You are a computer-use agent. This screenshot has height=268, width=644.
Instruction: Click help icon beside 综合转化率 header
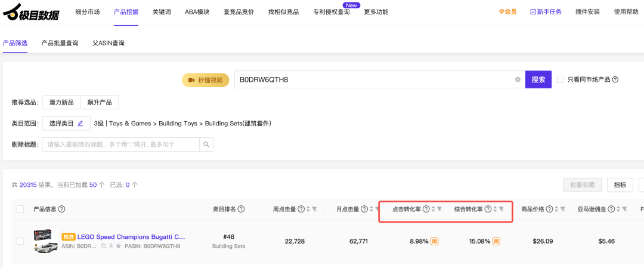(x=488, y=210)
